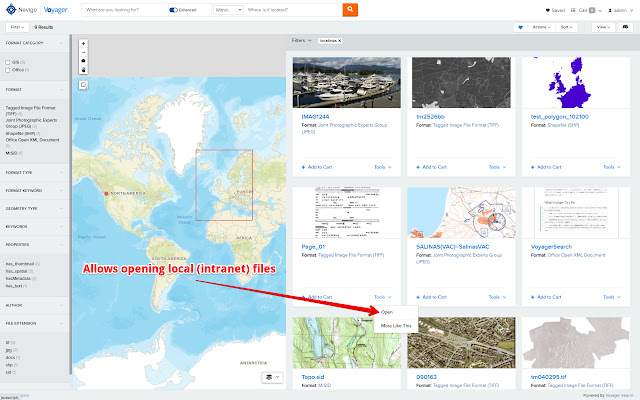Collapse the Properties facet
The image size is (640, 400).
click(61, 244)
